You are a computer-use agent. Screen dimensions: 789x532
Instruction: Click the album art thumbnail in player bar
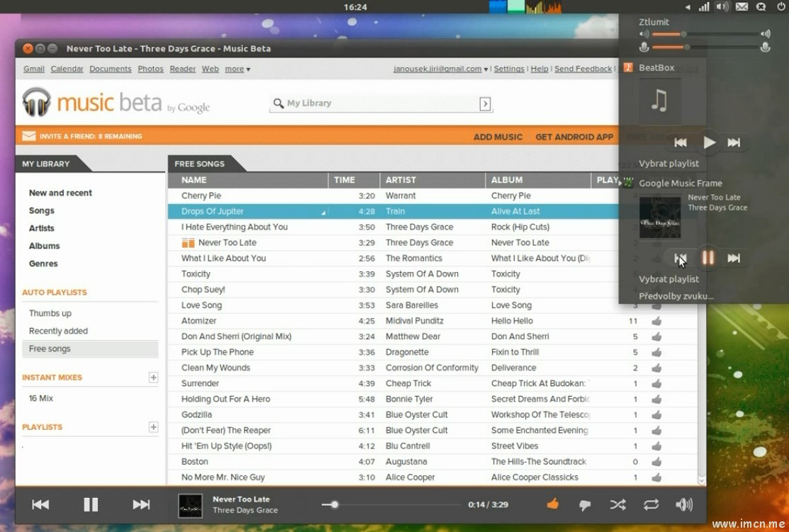[190, 505]
